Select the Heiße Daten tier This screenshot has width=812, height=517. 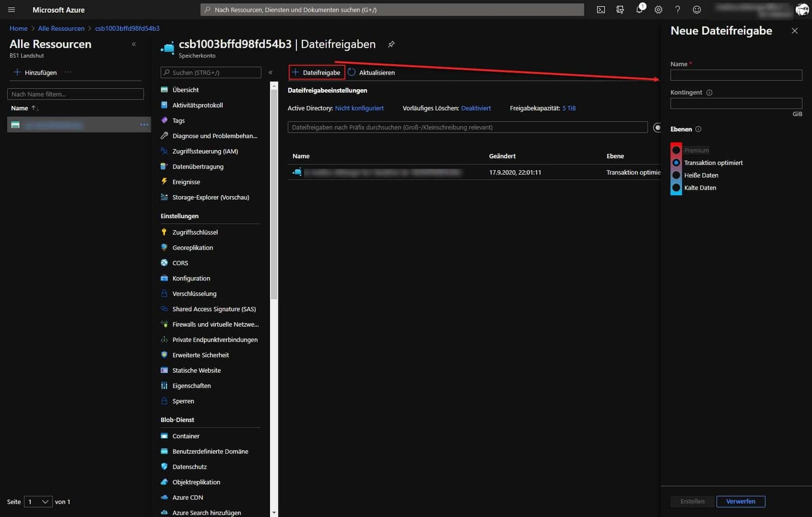point(676,175)
